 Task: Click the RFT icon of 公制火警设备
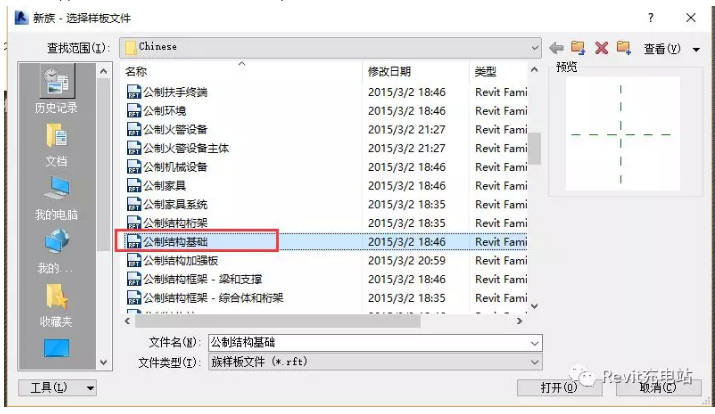pyautogui.click(x=134, y=129)
